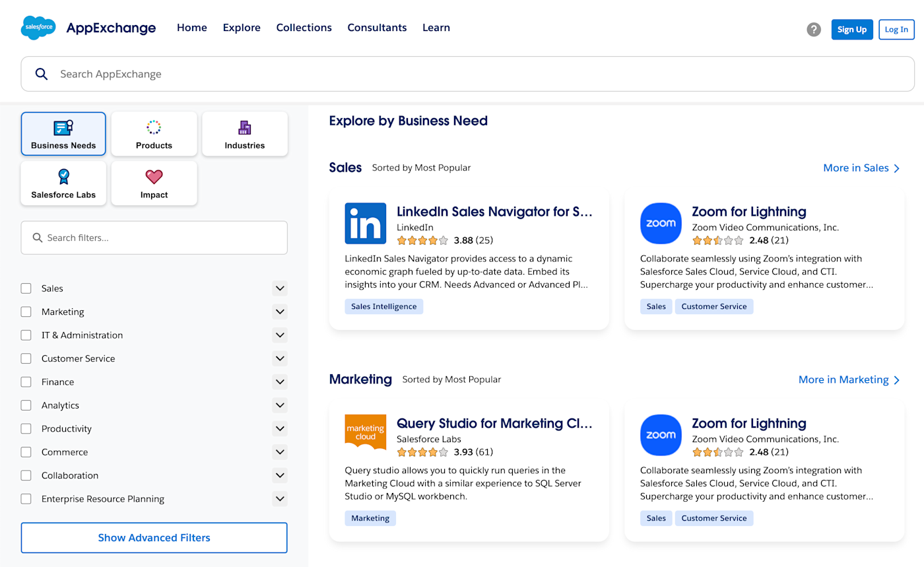Expand the IT & Administration filter chevron
The width and height of the screenshot is (924, 567).
click(x=280, y=335)
